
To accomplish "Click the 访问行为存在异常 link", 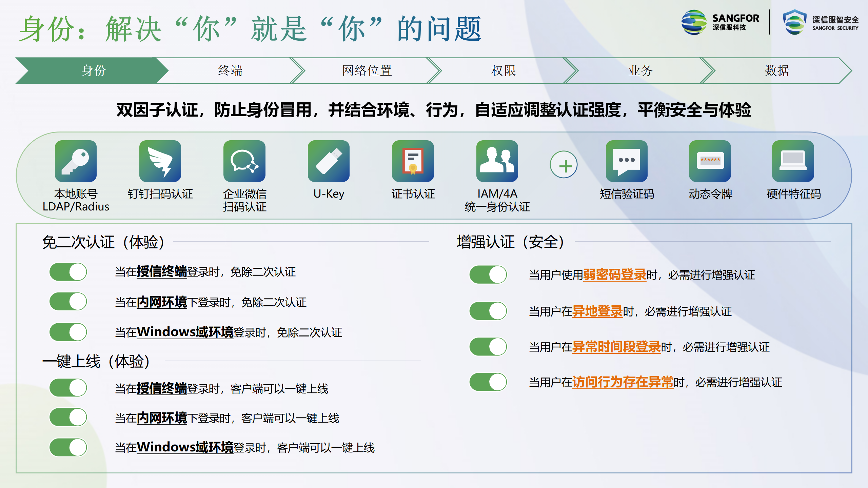I will (x=623, y=382).
